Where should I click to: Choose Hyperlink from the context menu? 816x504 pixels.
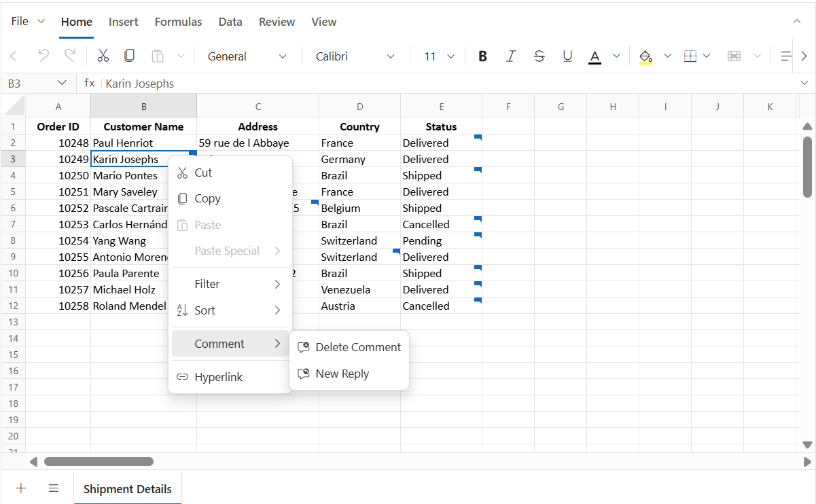[230, 377]
